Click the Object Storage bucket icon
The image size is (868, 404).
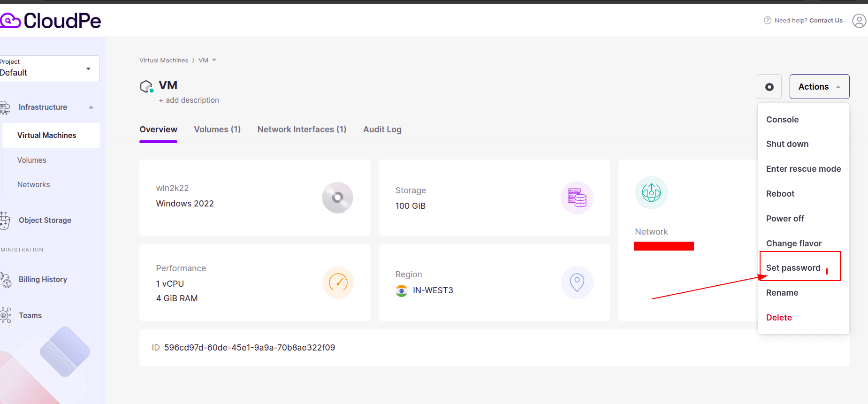pyautogui.click(x=5, y=221)
